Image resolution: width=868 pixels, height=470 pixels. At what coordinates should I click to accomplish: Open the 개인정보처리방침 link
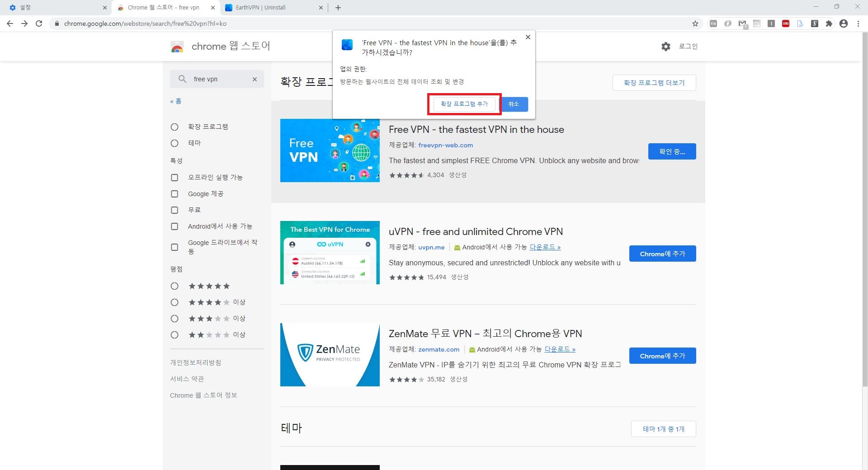click(x=195, y=362)
